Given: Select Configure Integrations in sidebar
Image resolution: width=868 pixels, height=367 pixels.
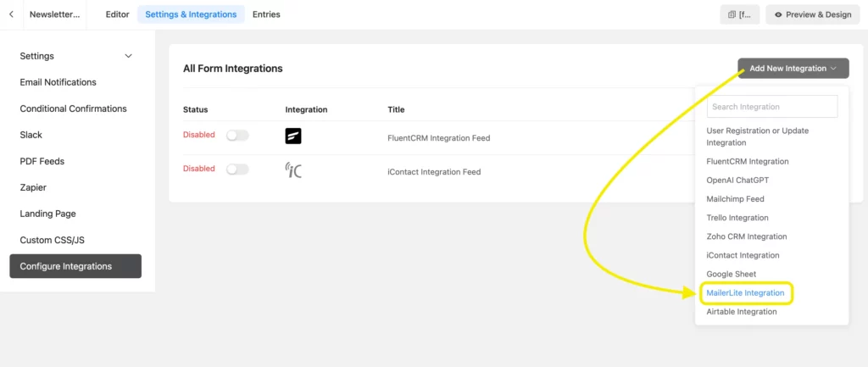Looking at the screenshot, I should click(75, 266).
